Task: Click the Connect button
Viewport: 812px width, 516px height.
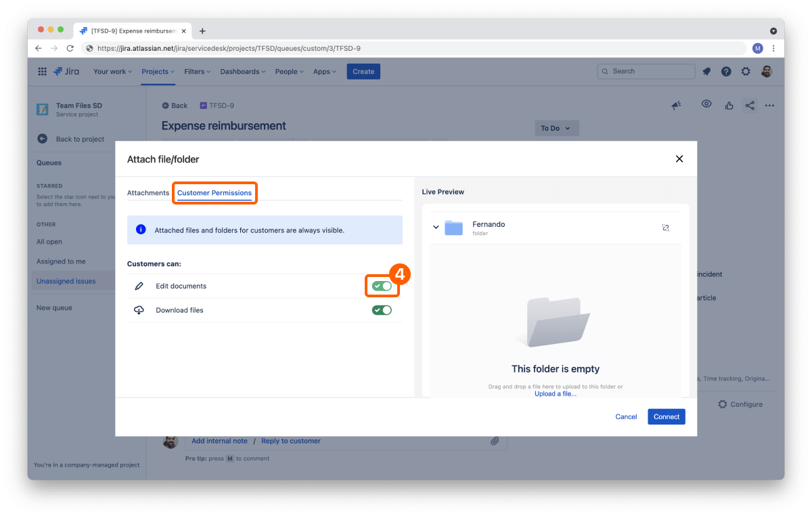Action: [667, 416]
